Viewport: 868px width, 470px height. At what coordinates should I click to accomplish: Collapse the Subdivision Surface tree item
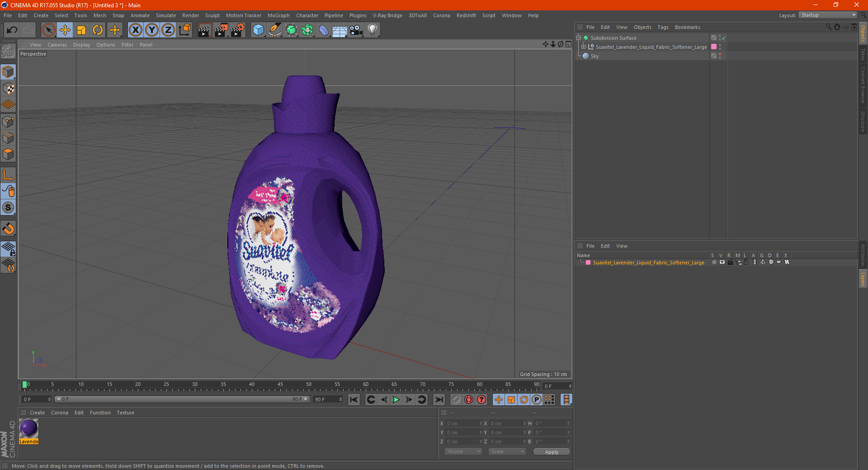pyautogui.click(x=579, y=38)
